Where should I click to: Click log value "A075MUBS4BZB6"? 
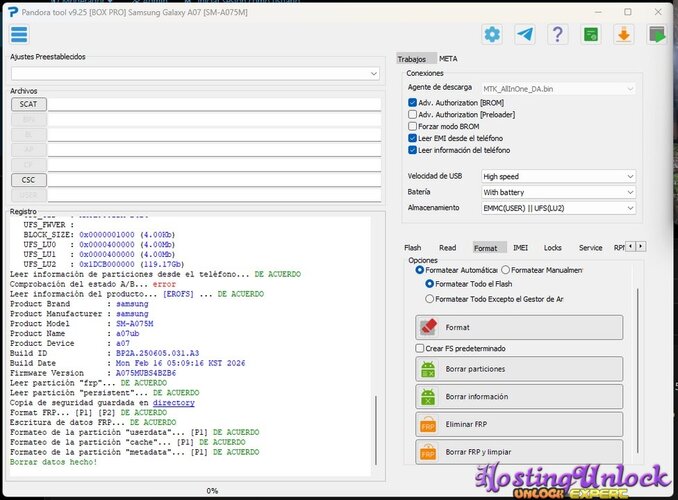tap(146, 373)
